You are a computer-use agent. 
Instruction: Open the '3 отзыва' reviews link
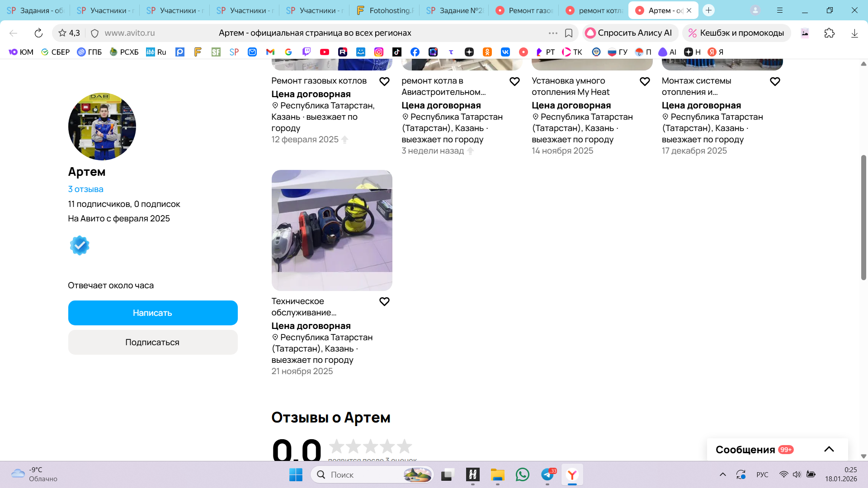(x=85, y=189)
